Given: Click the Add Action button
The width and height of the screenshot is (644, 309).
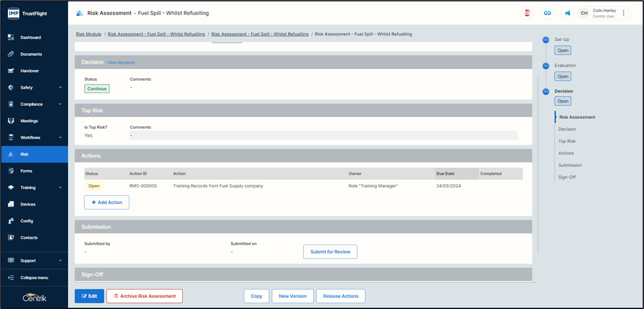Looking at the screenshot, I should pos(107,202).
